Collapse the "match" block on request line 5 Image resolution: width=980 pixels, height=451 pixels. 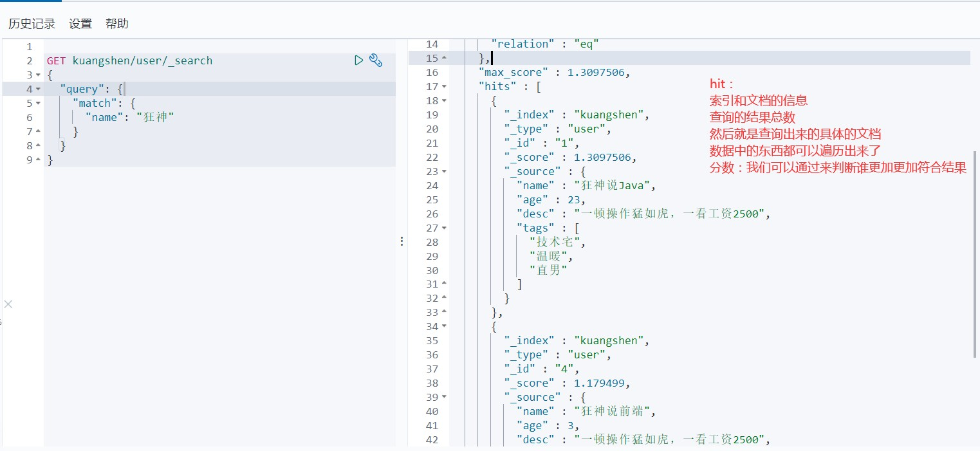coord(38,103)
